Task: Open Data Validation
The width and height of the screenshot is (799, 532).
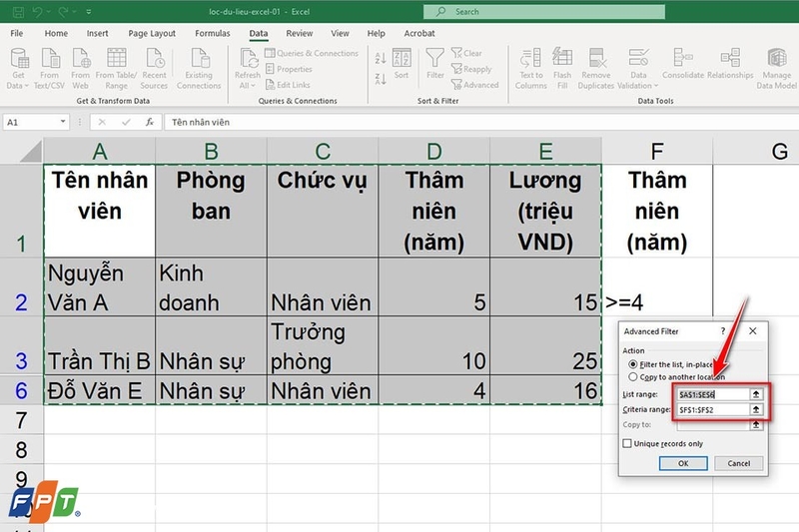Action: coord(638,69)
